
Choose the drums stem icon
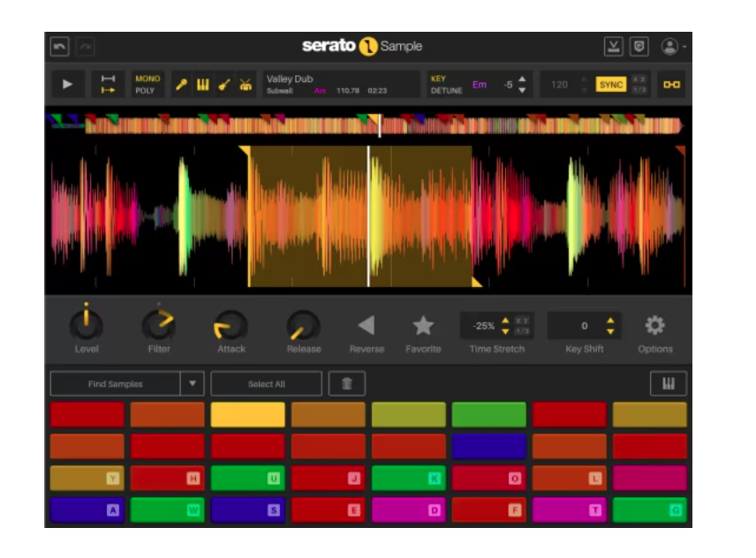coord(246,85)
